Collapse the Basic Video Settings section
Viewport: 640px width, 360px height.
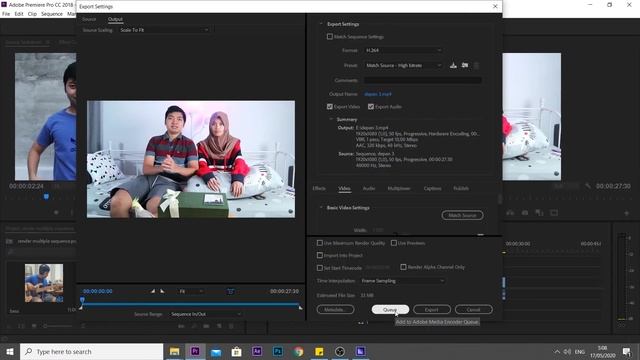coord(321,207)
